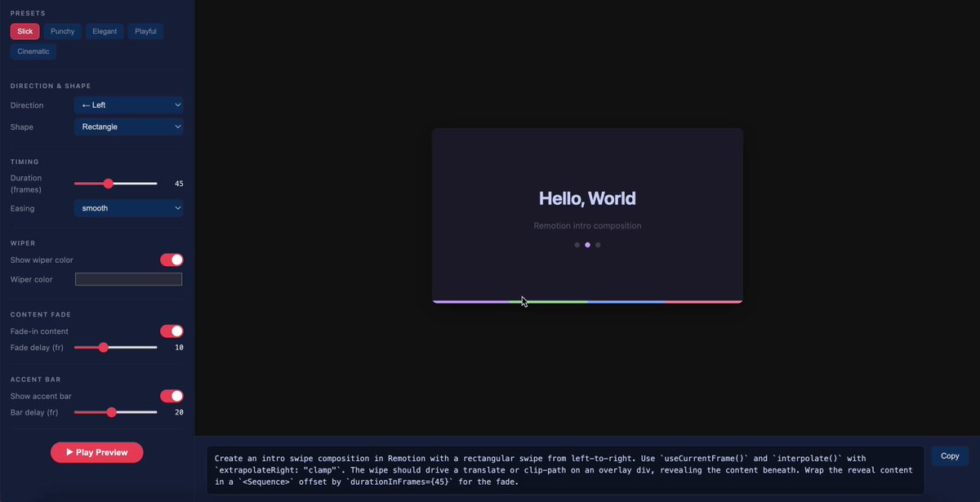Screen dimensions: 980x502
Task: Click the Wiper color label
Action: point(32,279)
